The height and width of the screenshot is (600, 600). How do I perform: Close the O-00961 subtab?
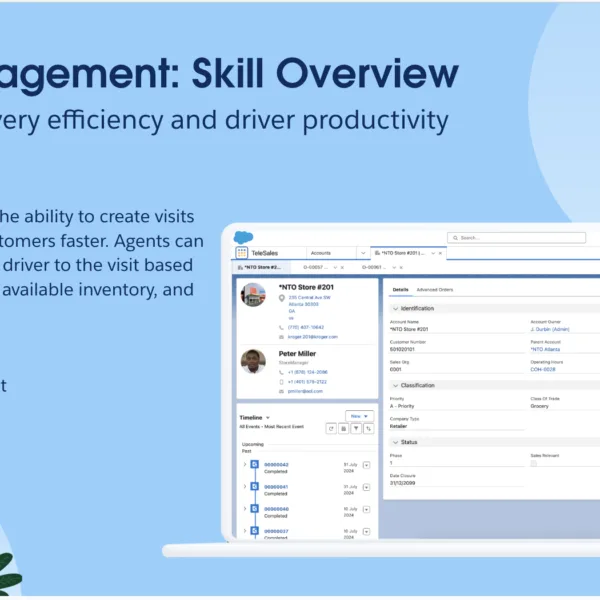point(401,267)
